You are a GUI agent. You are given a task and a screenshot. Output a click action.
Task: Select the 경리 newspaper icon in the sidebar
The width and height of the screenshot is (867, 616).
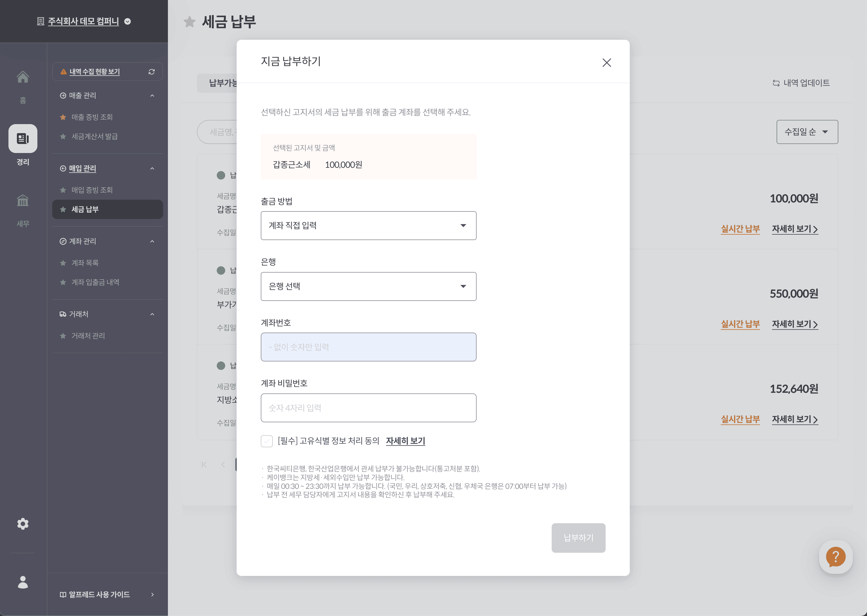click(23, 139)
